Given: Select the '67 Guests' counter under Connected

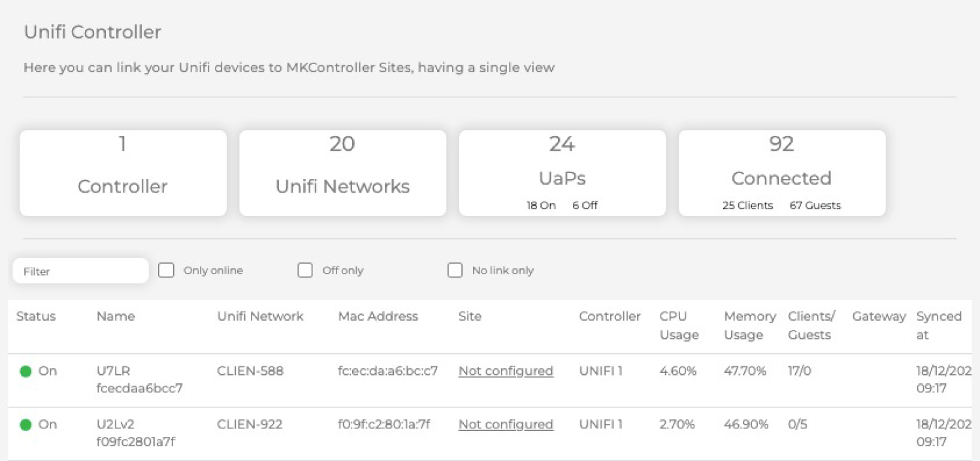Looking at the screenshot, I should 814,205.
